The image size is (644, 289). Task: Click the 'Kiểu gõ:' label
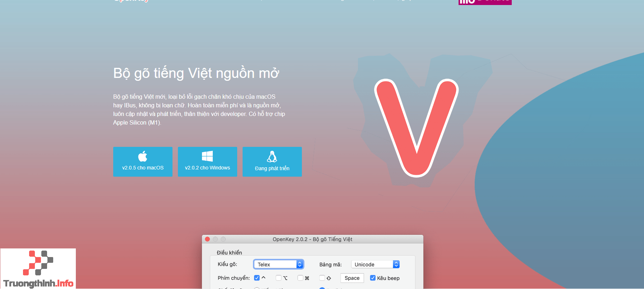click(227, 264)
